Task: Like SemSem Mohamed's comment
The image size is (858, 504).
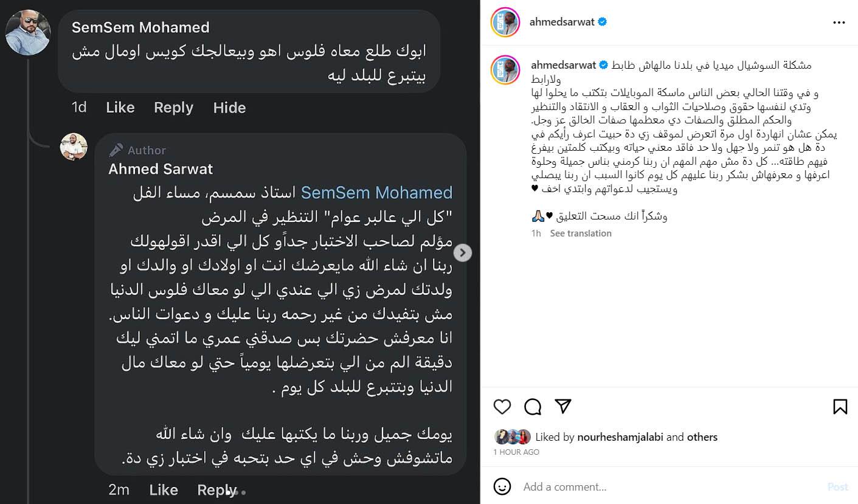Action: [x=120, y=108]
